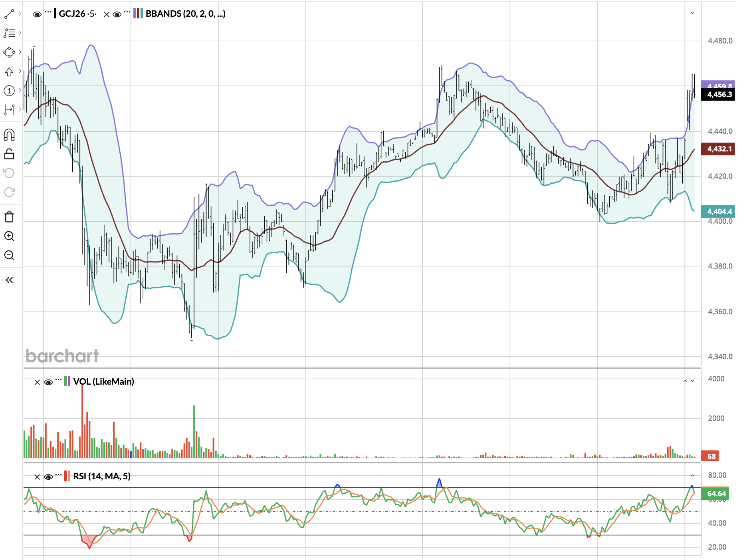The height and width of the screenshot is (560, 753).
Task: Select the up arrow marker tool
Action: [9, 71]
